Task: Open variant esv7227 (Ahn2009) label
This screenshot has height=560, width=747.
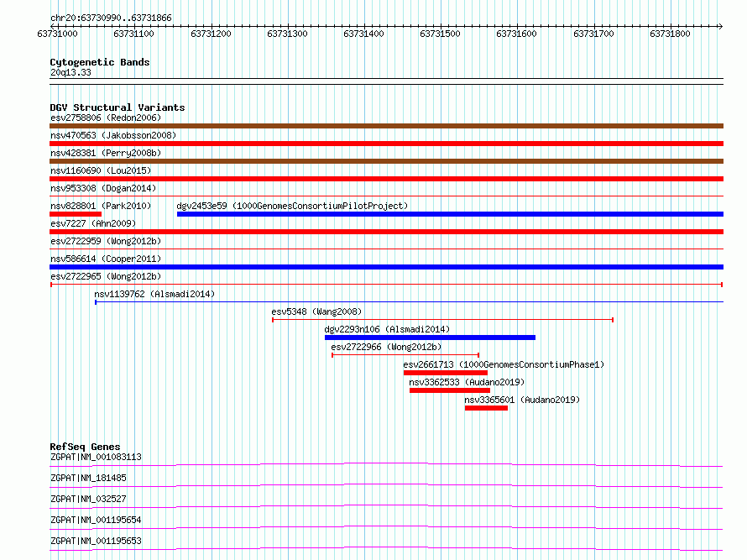Action: (93, 223)
